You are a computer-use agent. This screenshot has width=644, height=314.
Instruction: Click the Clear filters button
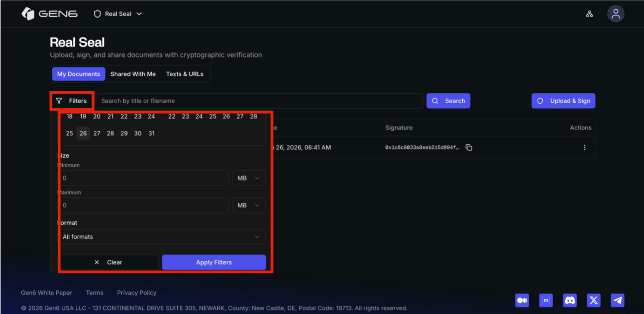(109, 262)
